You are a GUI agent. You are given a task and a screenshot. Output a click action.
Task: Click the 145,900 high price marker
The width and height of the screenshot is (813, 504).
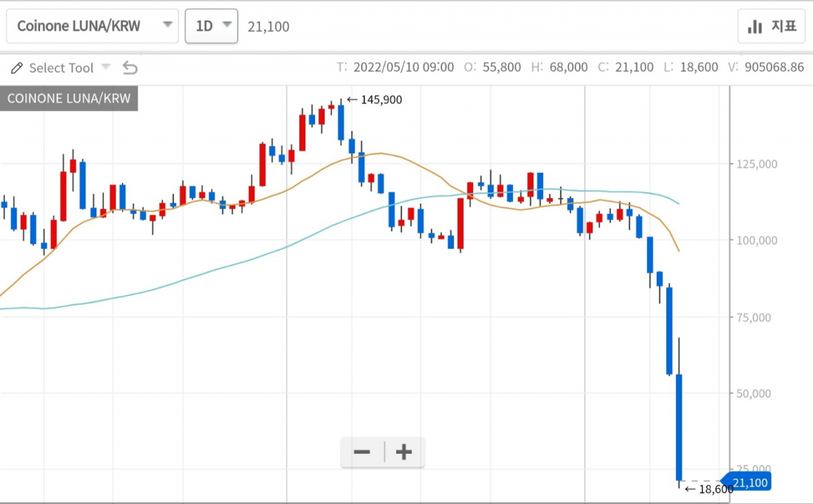375,100
